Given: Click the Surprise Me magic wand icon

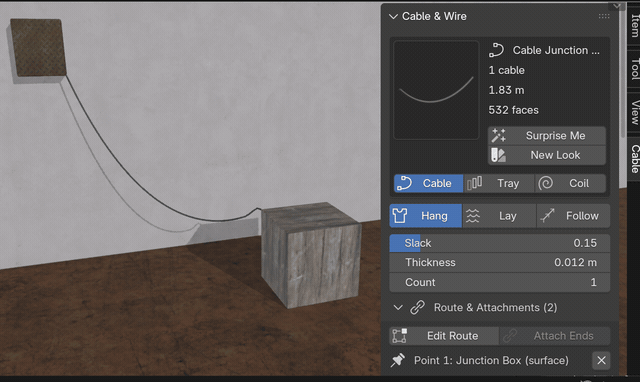Looking at the screenshot, I should [498, 135].
